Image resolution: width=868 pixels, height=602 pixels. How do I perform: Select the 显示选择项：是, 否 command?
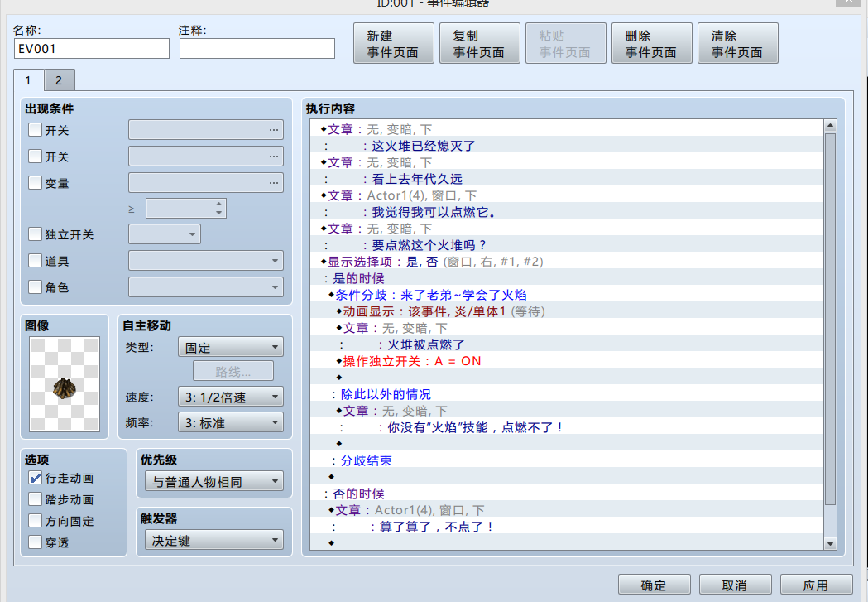tap(566, 262)
